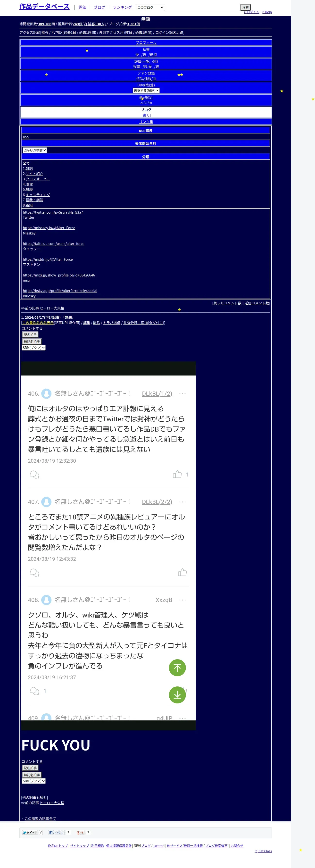
Task: Click the user avatar on comment 406
Action: pos(47,393)
